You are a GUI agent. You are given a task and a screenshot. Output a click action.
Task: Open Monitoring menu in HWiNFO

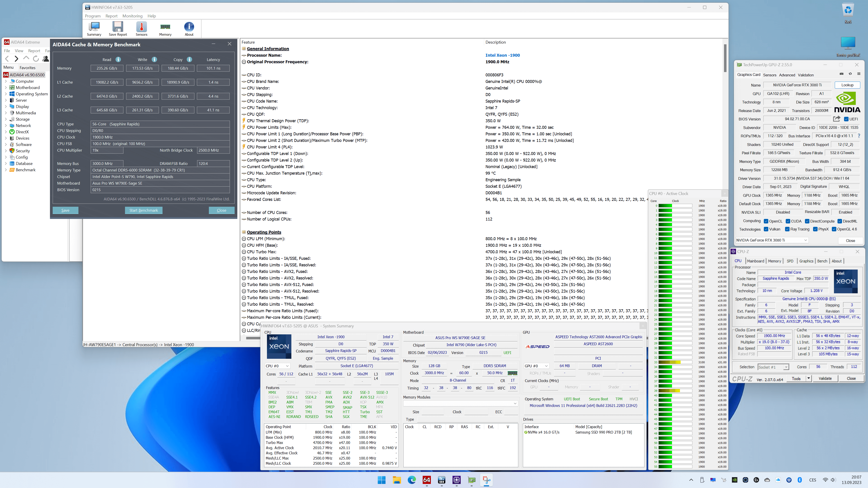click(132, 16)
